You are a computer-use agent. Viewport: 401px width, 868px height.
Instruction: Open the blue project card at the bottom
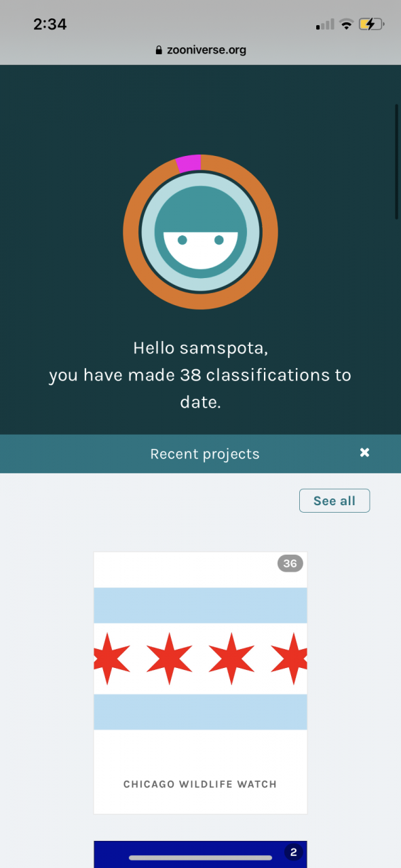[x=200, y=854]
